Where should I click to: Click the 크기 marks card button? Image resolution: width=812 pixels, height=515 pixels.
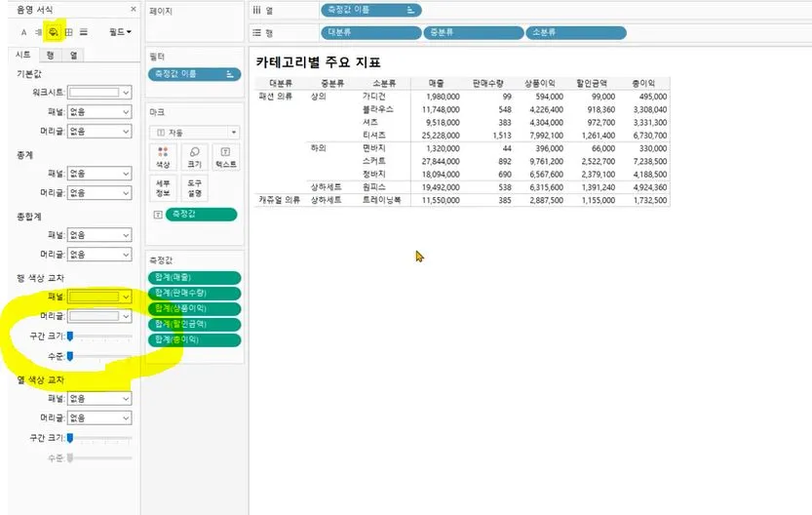(194, 157)
